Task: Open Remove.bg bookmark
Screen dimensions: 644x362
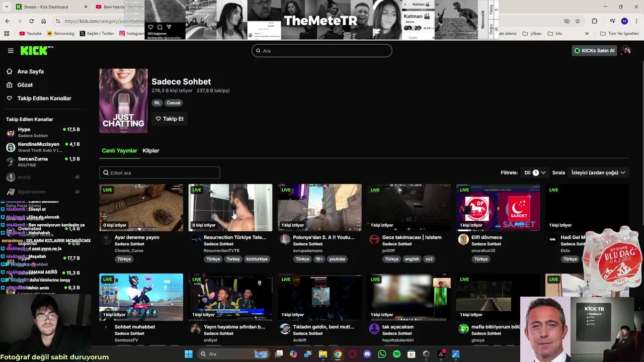Action: tap(60, 34)
